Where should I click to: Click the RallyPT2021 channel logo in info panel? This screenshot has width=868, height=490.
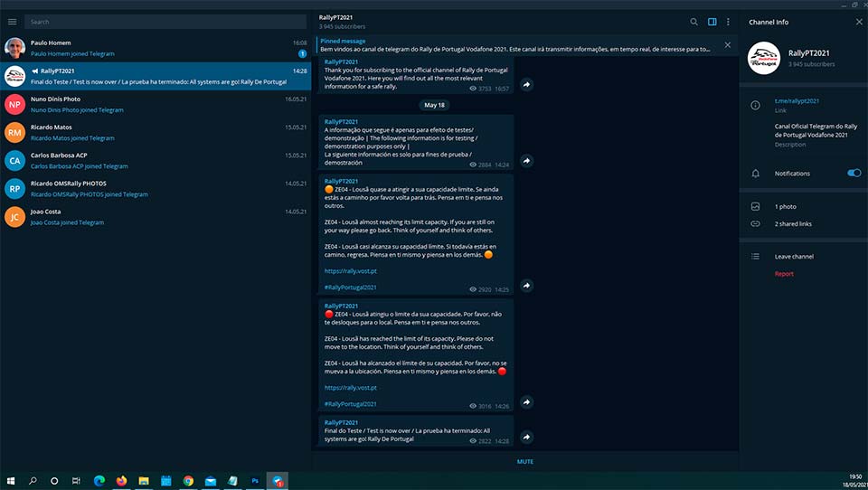tap(764, 58)
